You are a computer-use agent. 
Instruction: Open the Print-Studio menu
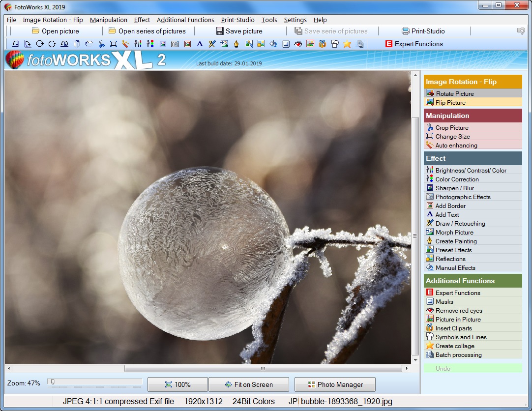237,20
